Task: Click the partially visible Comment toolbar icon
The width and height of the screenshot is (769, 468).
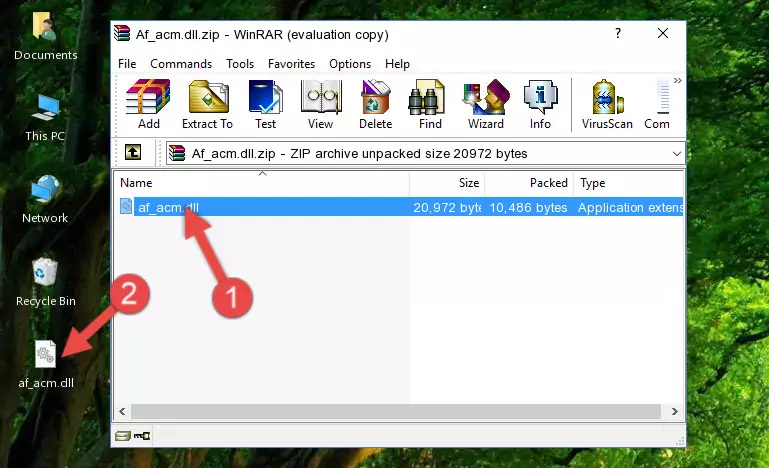Action: click(657, 104)
